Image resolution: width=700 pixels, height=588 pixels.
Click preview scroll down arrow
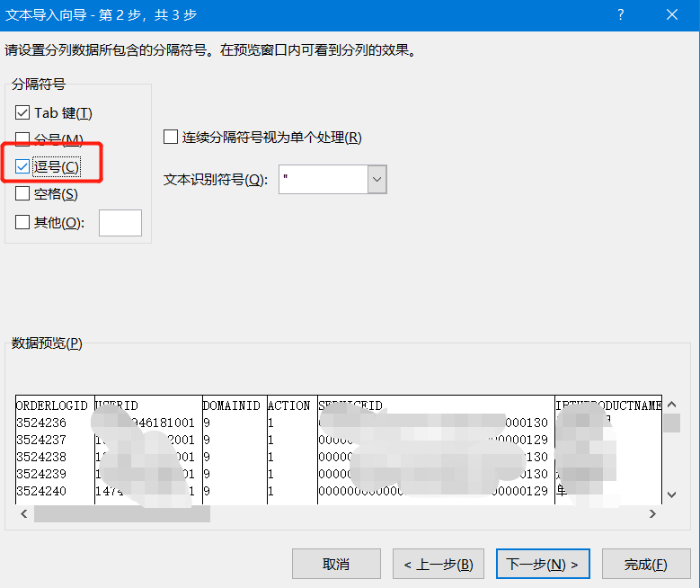click(x=671, y=494)
